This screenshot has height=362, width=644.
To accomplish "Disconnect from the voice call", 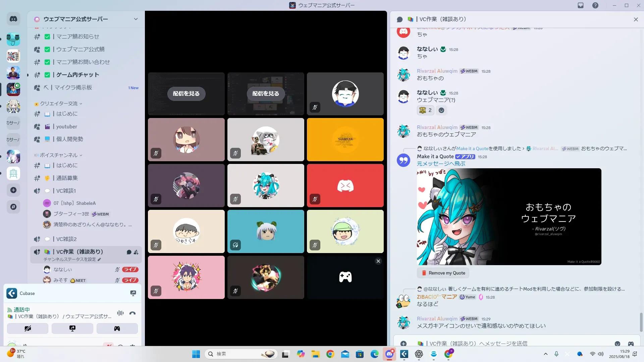I will click(x=132, y=313).
